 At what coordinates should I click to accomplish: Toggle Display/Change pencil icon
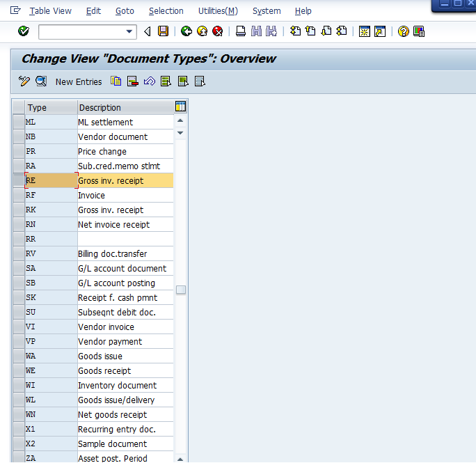coord(24,81)
